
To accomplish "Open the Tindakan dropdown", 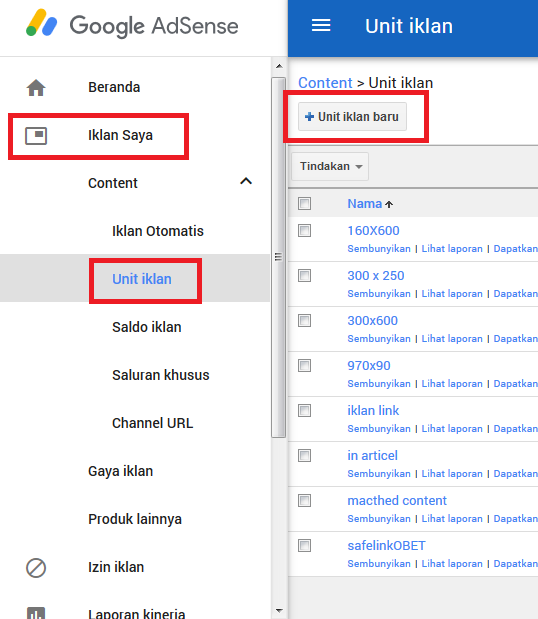I will coord(330,166).
